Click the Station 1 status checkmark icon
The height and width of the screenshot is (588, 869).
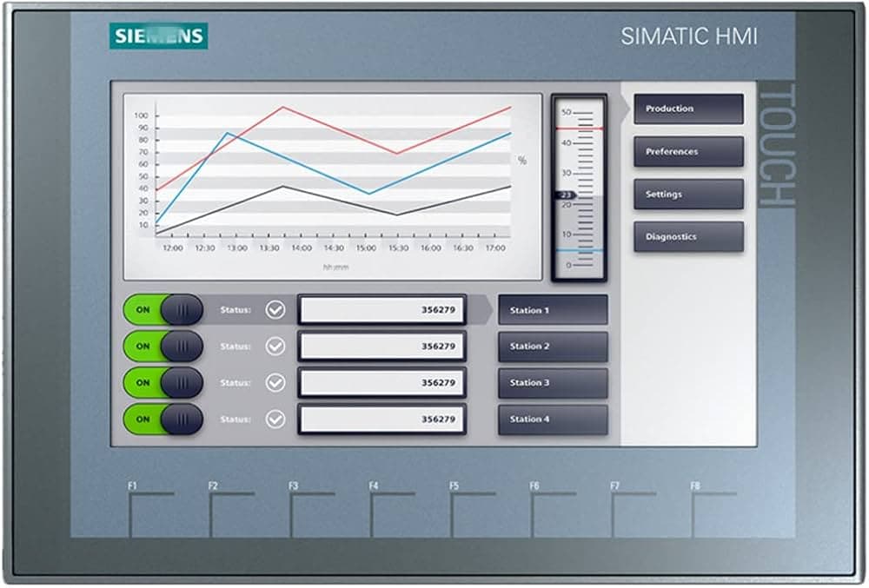point(275,310)
